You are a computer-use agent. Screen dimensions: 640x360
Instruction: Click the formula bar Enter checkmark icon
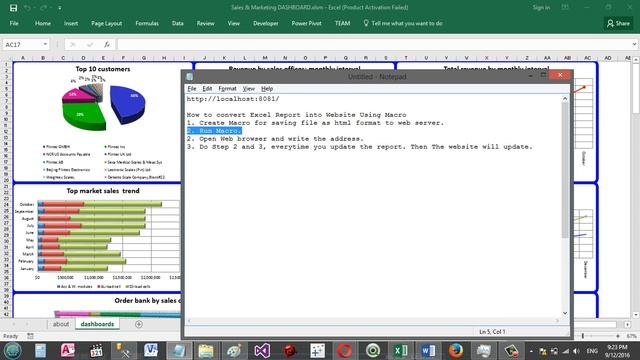pos(90,44)
